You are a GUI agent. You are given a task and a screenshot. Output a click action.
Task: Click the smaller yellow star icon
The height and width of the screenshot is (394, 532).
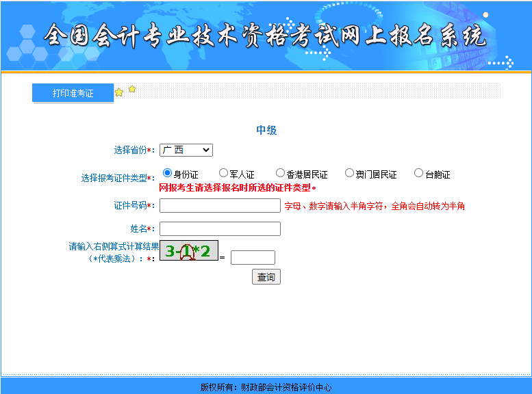click(132, 89)
